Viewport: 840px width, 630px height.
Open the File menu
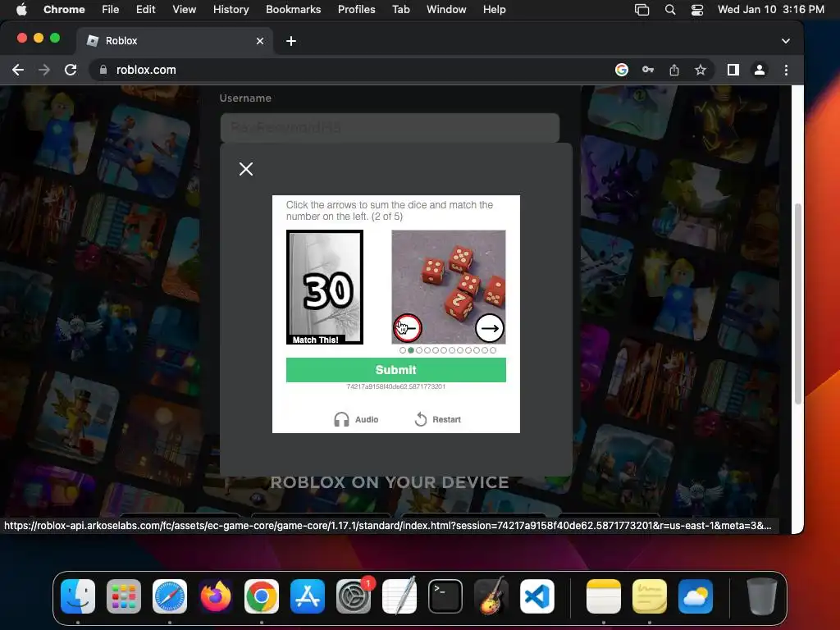pos(111,9)
